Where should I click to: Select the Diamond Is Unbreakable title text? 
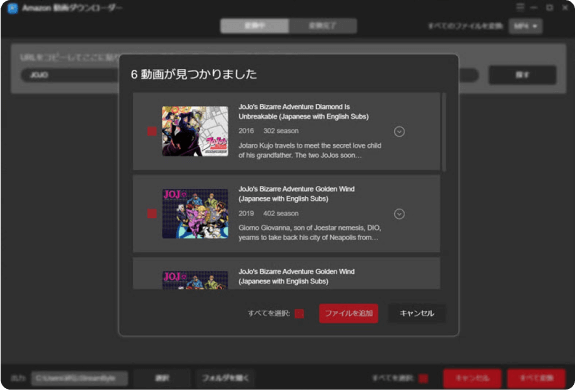[303, 112]
